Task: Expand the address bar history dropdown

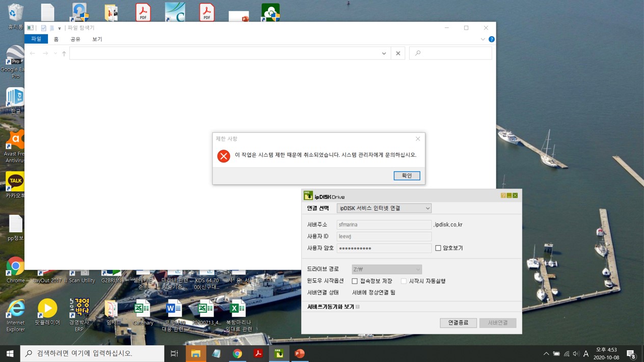Action: tap(384, 53)
